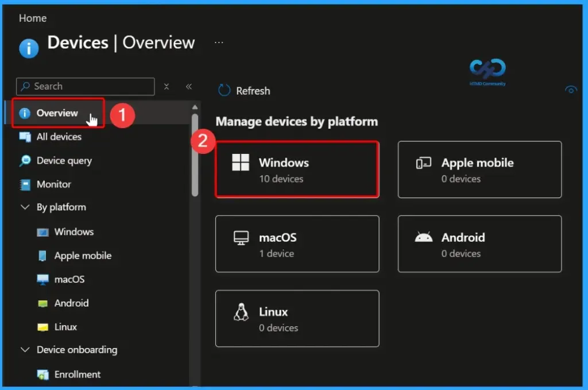Open the ellipsis menu beside Devices Overview
588x390 pixels.
[219, 43]
